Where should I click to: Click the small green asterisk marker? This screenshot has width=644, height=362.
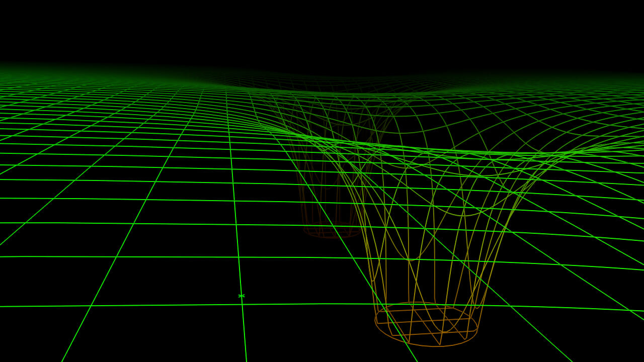point(242,296)
